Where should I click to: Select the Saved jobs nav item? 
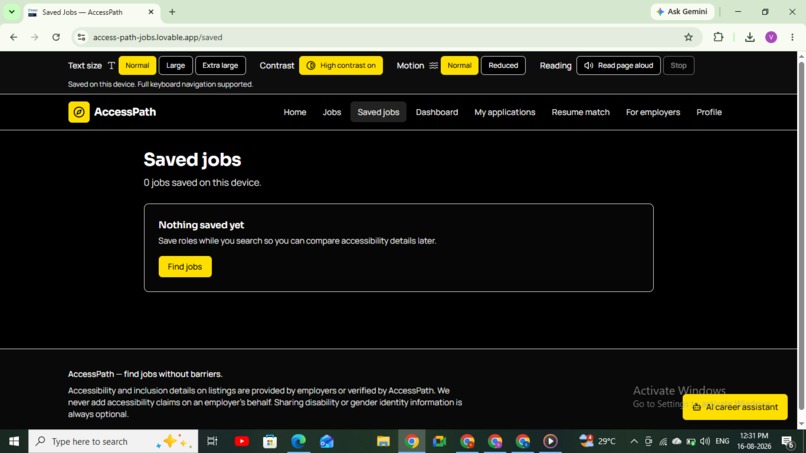coord(378,112)
